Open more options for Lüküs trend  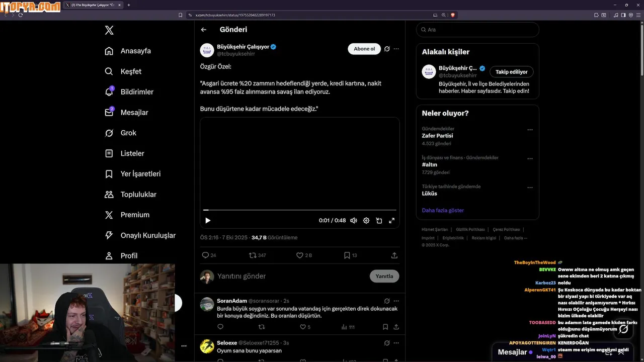[530, 188]
